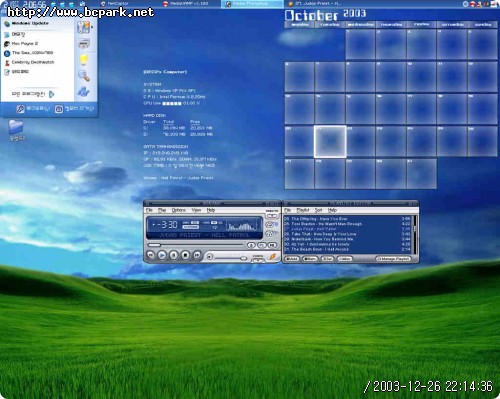The height and width of the screenshot is (399, 500).
Task: Open the Winamp View menu
Action: (x=196, y=210)
